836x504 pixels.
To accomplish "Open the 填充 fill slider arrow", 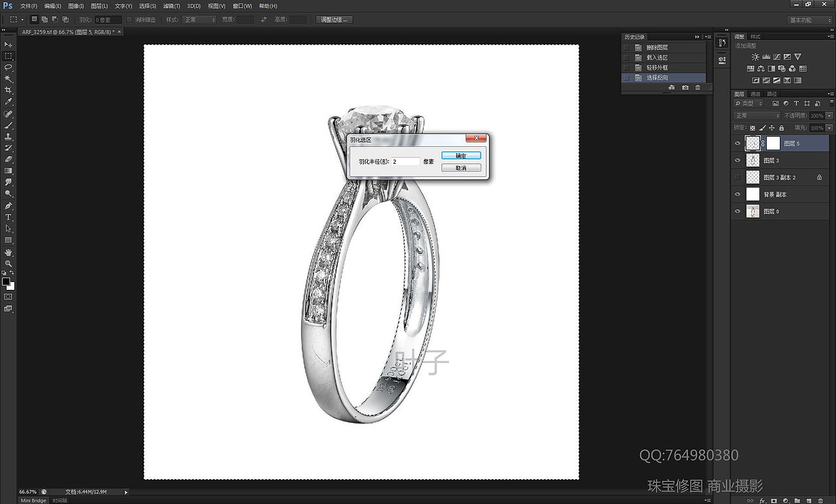I will coord(829,128).
